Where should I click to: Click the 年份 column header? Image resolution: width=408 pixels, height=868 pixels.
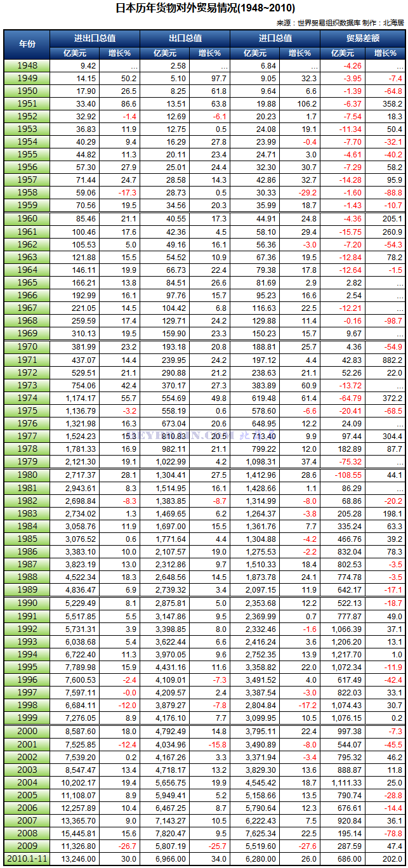tap(26, 44)
